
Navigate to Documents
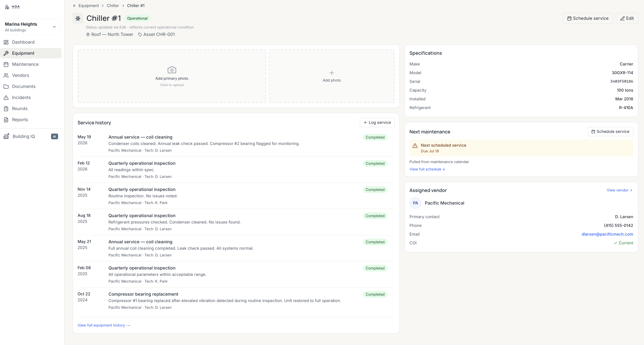point(31,86)
